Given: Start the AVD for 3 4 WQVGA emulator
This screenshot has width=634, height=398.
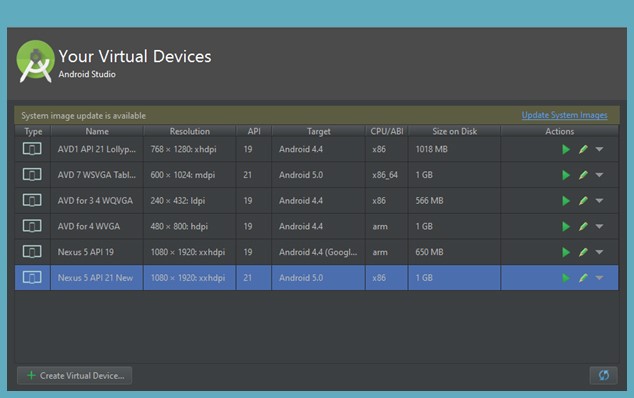Looking at the screenshot, I should pos(566,201).
